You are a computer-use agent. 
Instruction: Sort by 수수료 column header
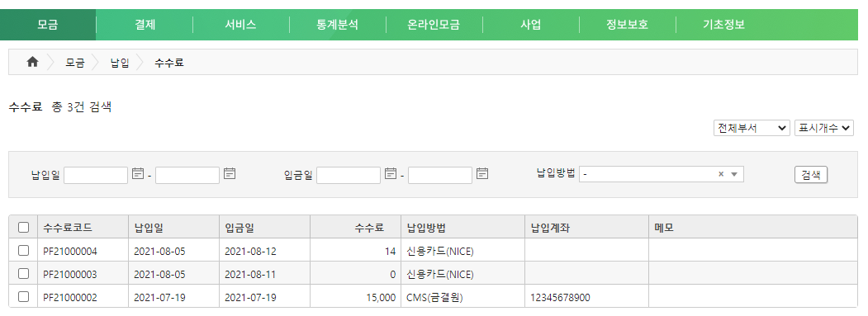(x=368, y=228)
